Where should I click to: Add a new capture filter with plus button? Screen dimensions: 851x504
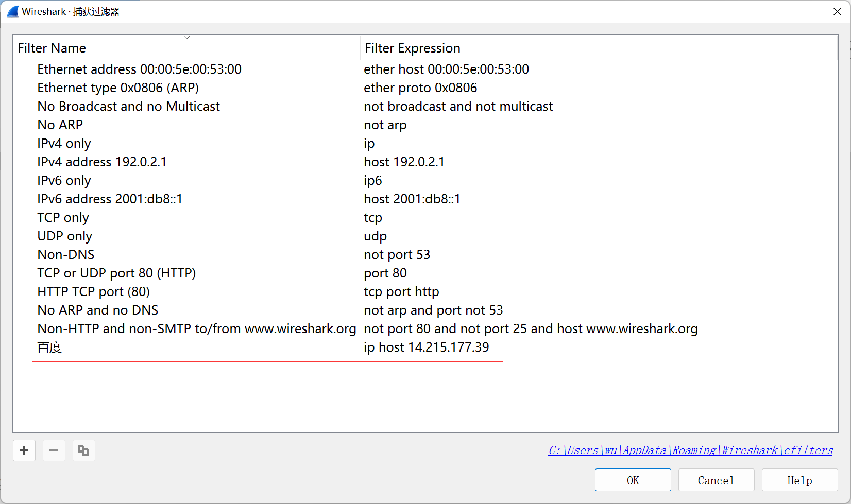click(24, 450)
